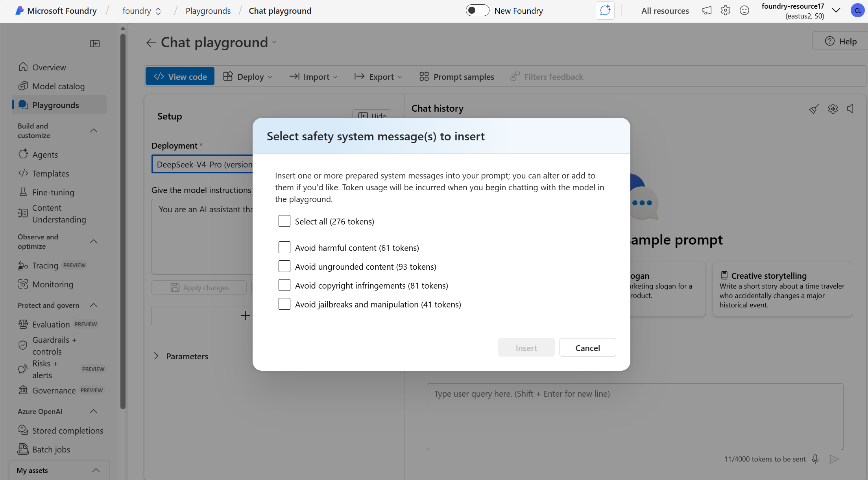Open Tracing preview in sidebar
Viewport: 868px width, 480px height.
coord(59,265)
